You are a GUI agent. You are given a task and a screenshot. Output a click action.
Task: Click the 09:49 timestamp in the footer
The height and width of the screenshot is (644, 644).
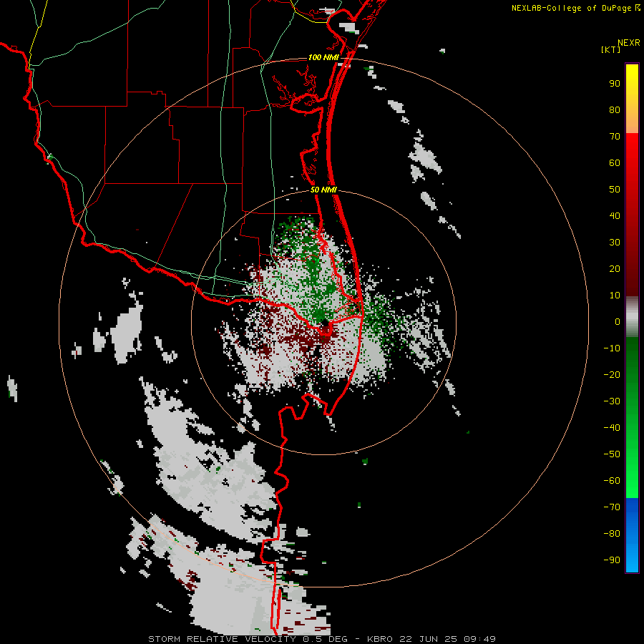[x=479, y=639]
